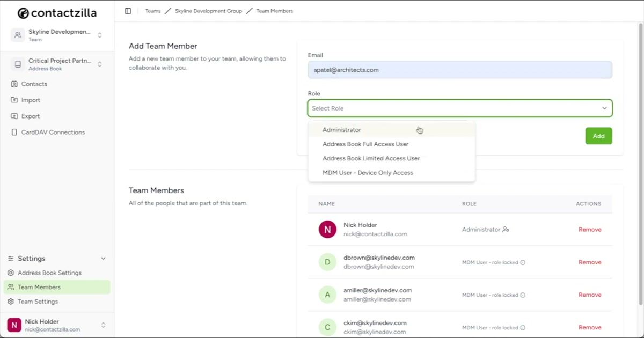Click the Email input field

(460, 70)
